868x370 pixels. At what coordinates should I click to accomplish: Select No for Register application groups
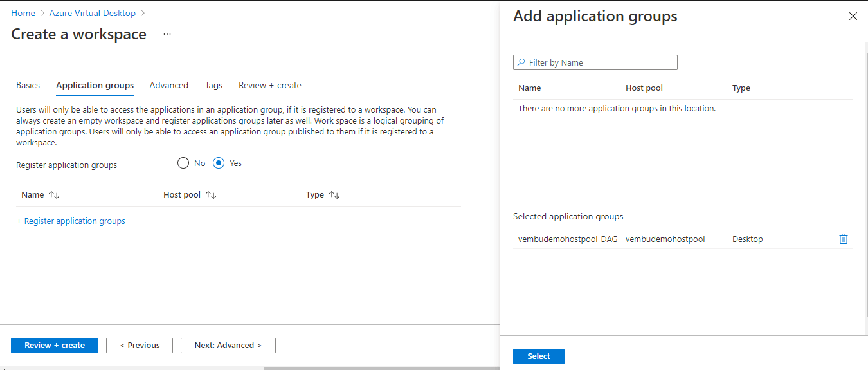[183, 163]
